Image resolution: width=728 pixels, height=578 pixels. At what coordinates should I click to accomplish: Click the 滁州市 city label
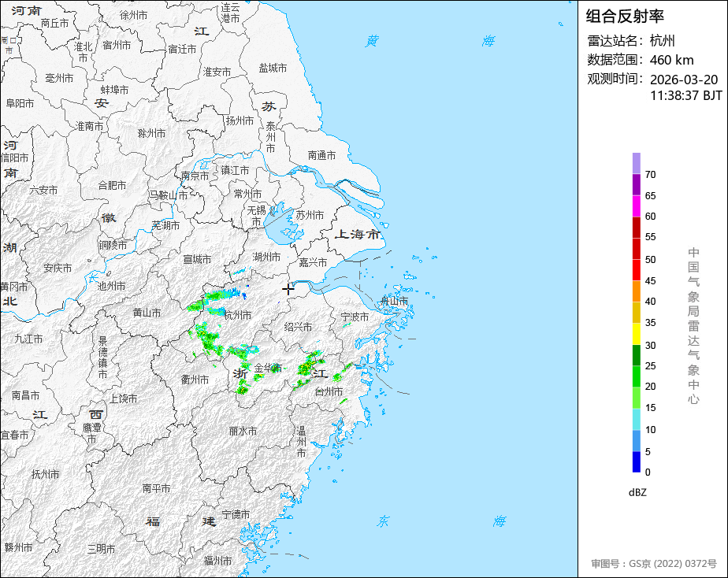[151, 134]
